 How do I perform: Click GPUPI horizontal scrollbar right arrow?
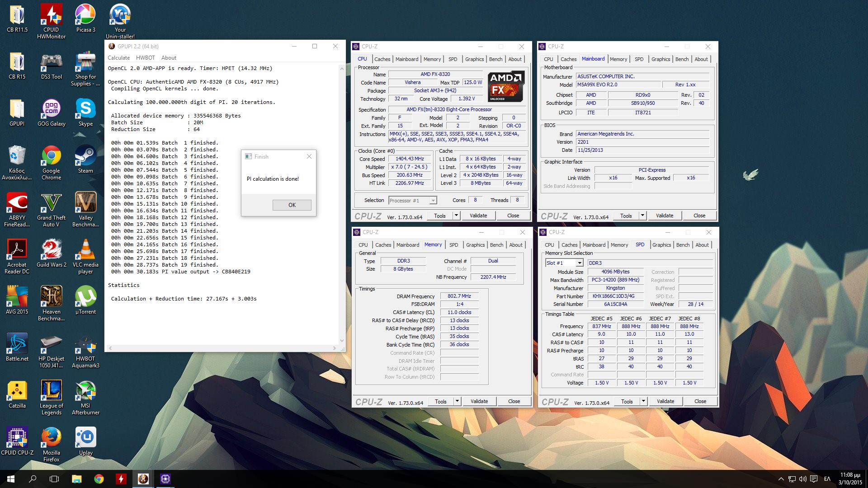335,348
